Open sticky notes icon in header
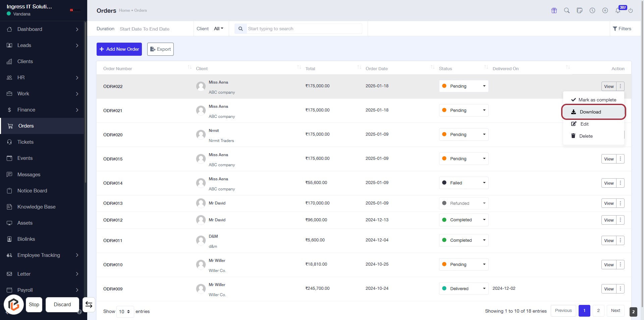This screenshot has width=644, height=320. pyautogui.click(x=579, y=10)
